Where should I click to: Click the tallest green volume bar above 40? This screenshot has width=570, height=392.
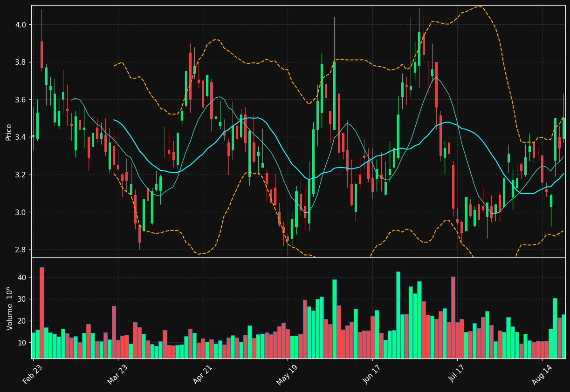pyautogui.click(x=398, y=315)
